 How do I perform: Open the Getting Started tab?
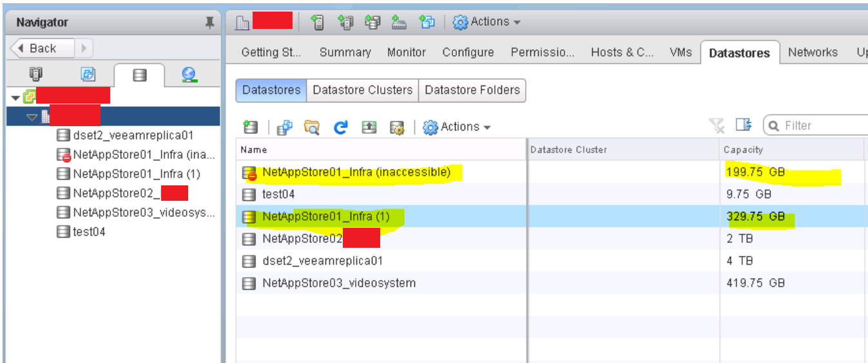coord(271,53)
